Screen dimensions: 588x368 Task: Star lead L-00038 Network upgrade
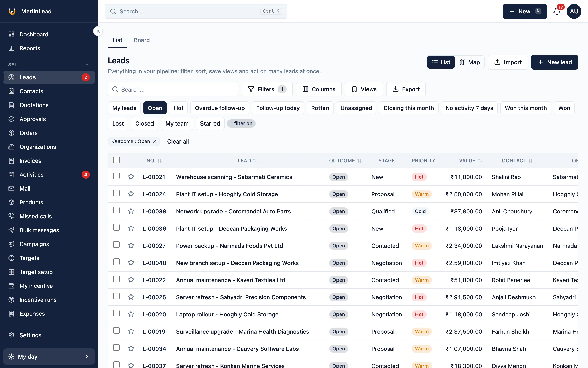point(131,211)
